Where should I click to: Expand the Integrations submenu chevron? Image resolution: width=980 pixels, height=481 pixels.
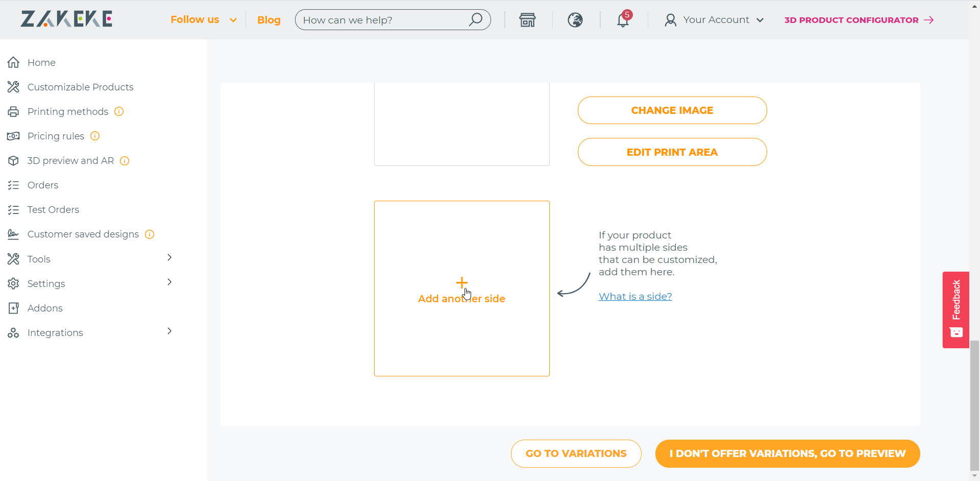tap(169, 331)
